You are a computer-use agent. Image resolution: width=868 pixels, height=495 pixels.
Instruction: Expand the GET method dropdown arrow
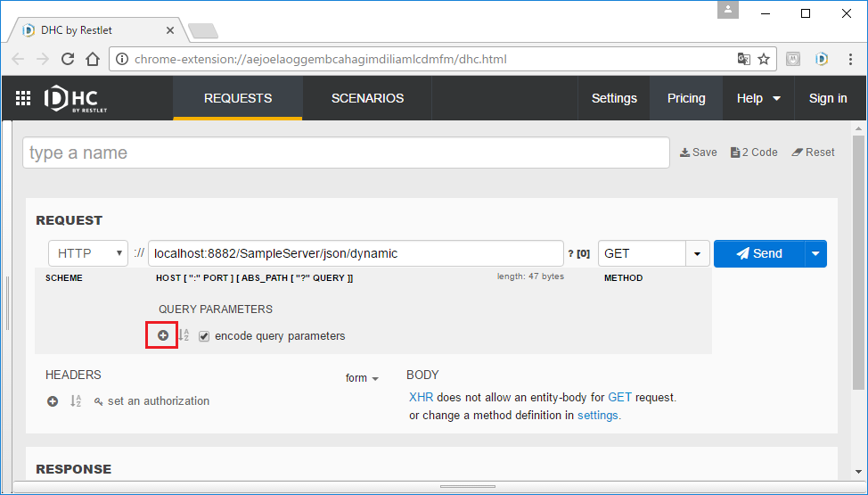[697, 254]
